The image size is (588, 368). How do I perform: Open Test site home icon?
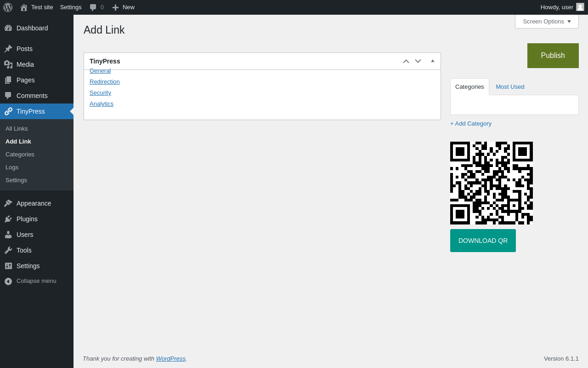pyautogui.click(x=24, y=7)
